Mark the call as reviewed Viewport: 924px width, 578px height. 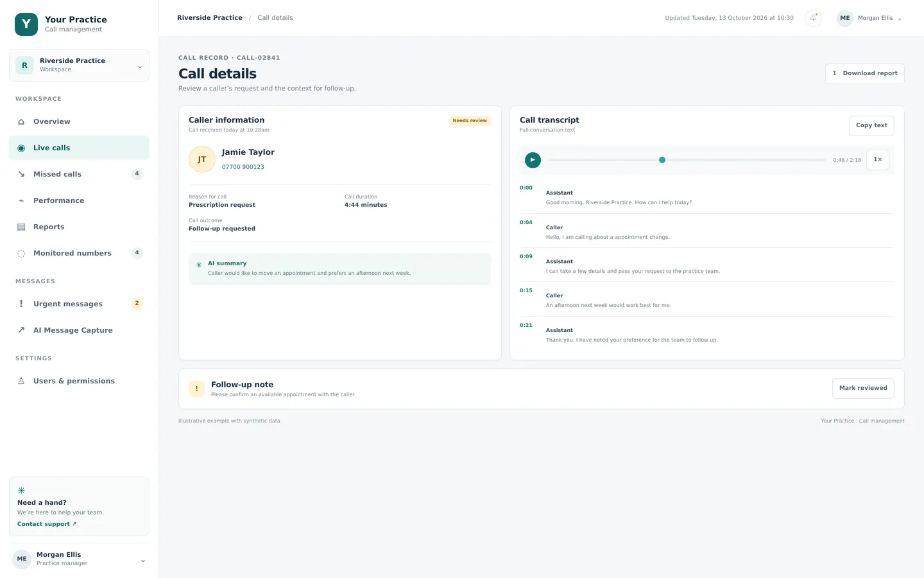coord(863,388)
